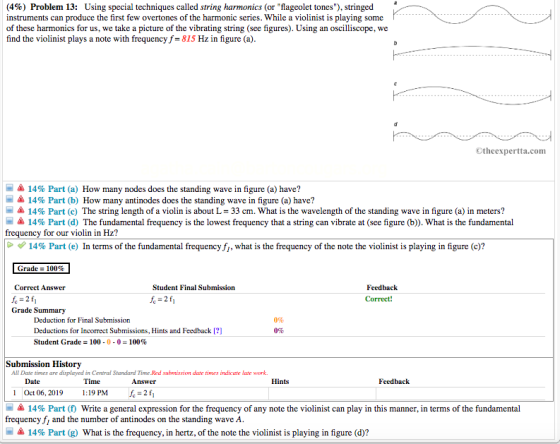Click the red warning icon for Part (f)
The image size is (560, 444).
click(x=21, y=407)
